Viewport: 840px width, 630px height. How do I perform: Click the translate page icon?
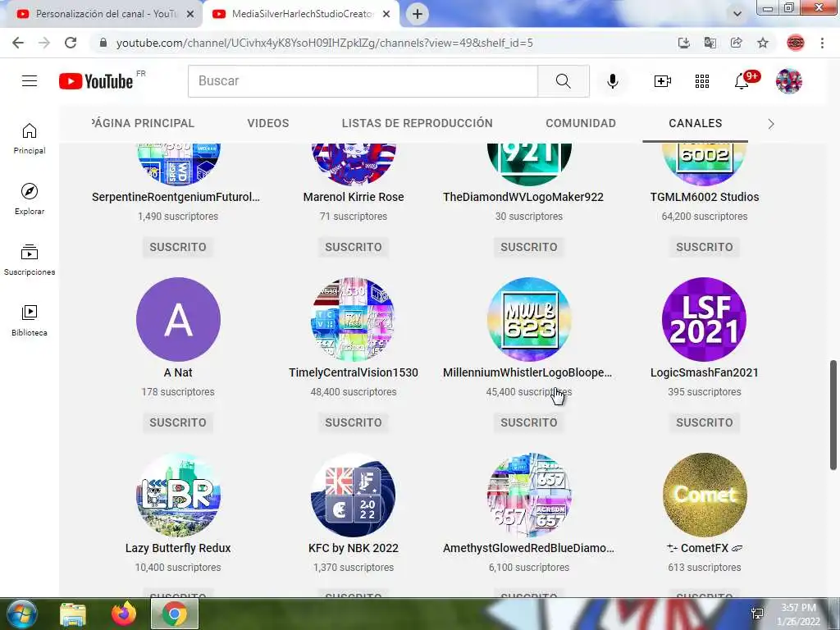[710, 43]
